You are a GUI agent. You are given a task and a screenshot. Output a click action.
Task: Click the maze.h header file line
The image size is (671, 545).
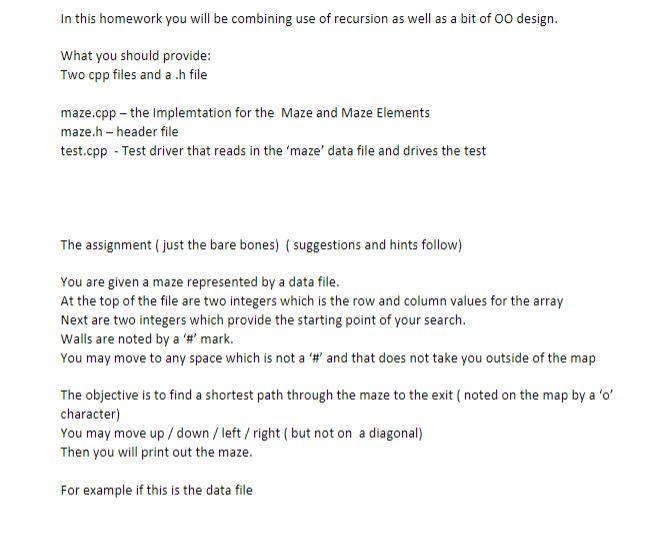point(119,132)
